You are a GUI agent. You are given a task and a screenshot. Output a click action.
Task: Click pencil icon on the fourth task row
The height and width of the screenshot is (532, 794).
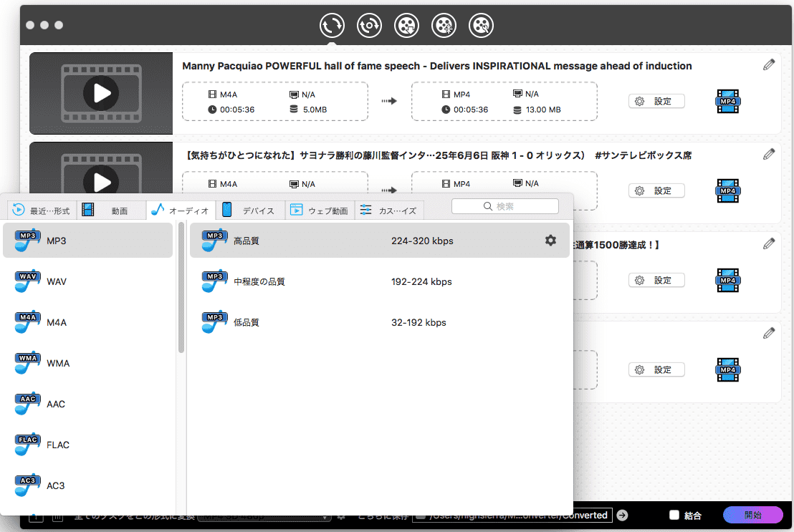(769, 333)
